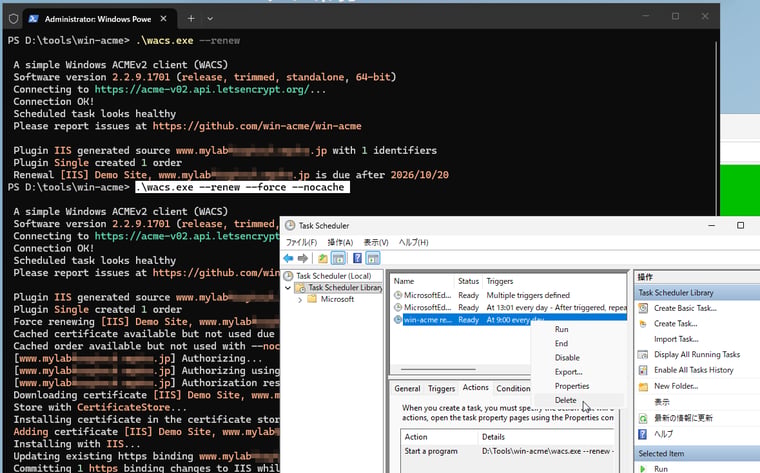The image size is (760, 473).
Task: Click the Create Basic Task icon
Action: (x=643, y=308)
